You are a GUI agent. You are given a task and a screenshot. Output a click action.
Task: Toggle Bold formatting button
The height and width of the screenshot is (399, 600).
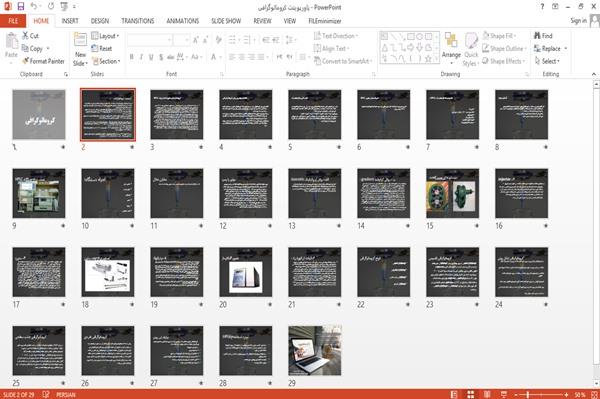click(x=132, y=57)
